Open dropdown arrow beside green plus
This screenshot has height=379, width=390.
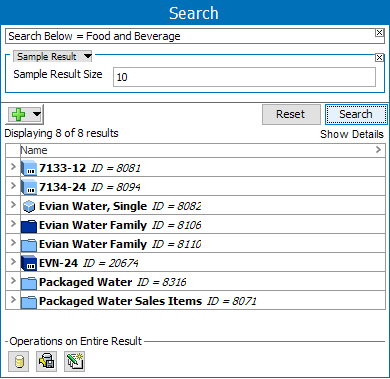[x=37, y=115]
